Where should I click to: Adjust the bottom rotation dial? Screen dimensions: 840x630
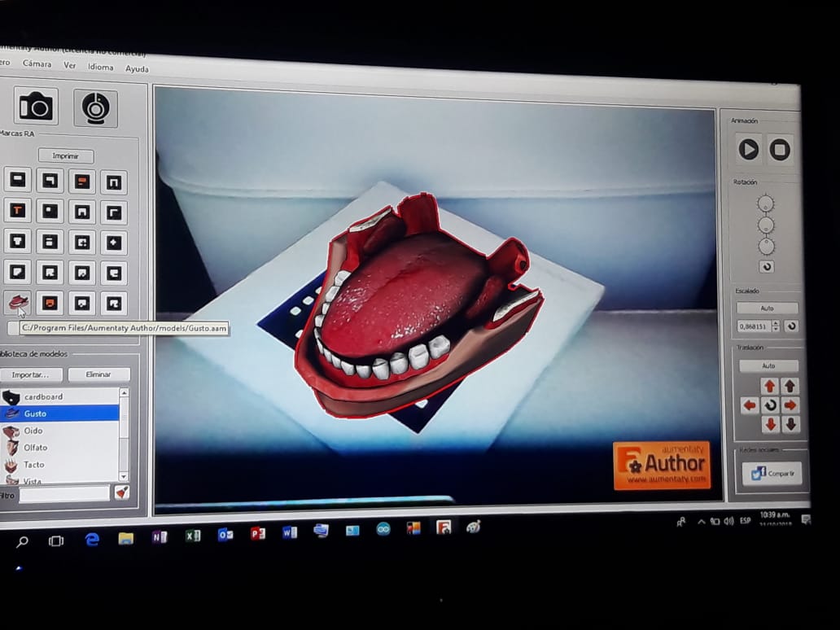click(766, 247)
